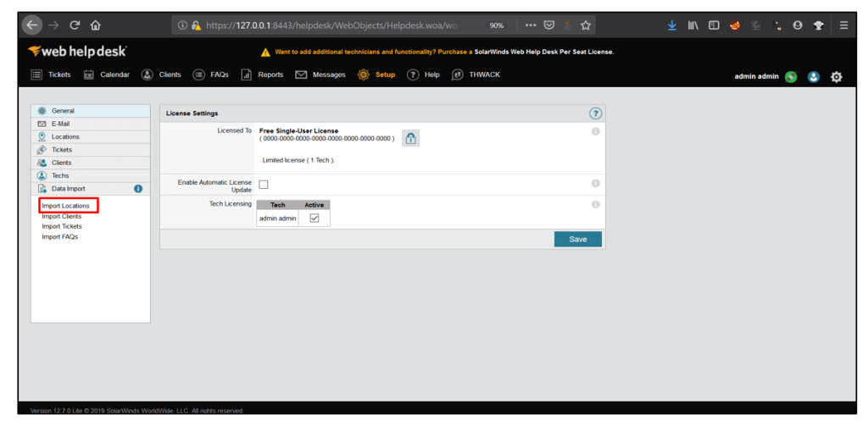Bookmark this page with star icon
The image size is (868, 426).
(x=585, y=25)
